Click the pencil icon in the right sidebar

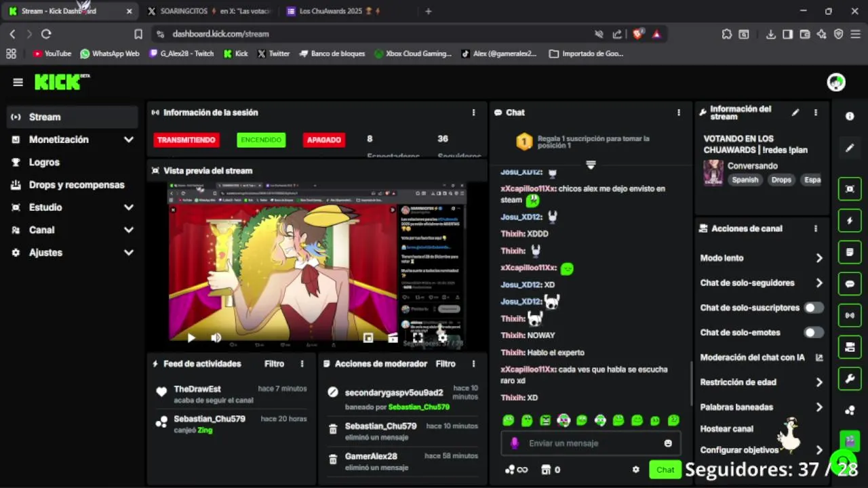[x=850, y=148]
